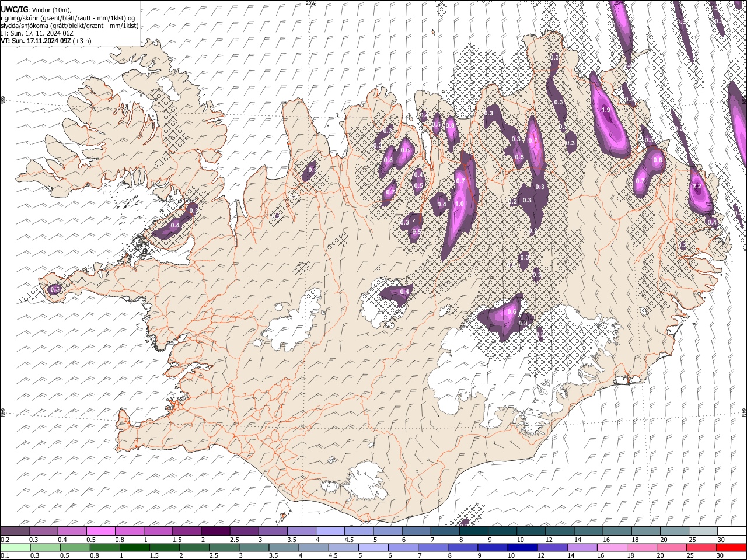
Task: Select the 'VT: Sun. 17.11.2024 09Z' valid time
Action: pyautogui.click(x=36, y=41)
